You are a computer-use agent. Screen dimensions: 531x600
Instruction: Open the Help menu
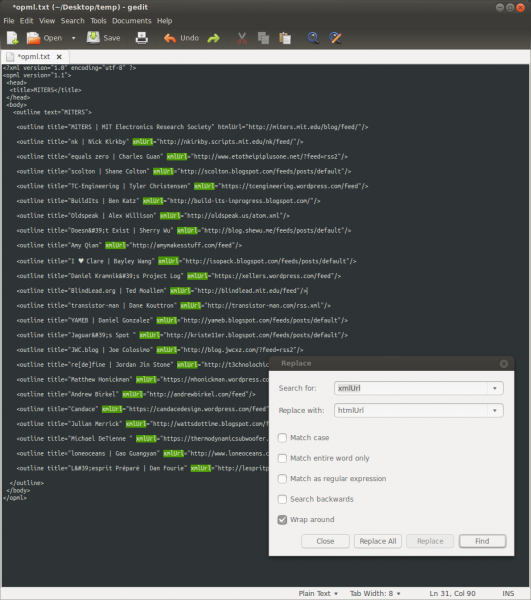[165, 21]
